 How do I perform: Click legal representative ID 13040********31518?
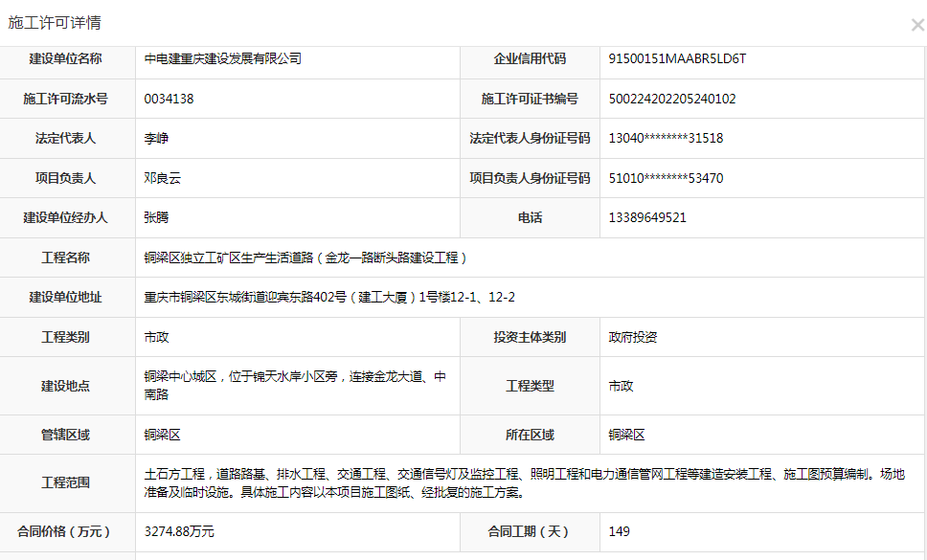pos(666,138)
